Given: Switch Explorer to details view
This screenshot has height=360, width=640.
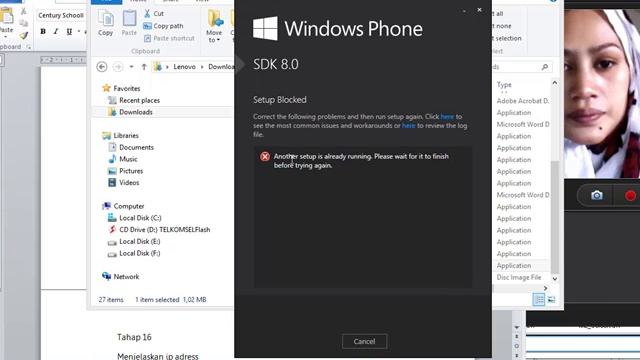Looking at the screenshot, I should (539, 300).
